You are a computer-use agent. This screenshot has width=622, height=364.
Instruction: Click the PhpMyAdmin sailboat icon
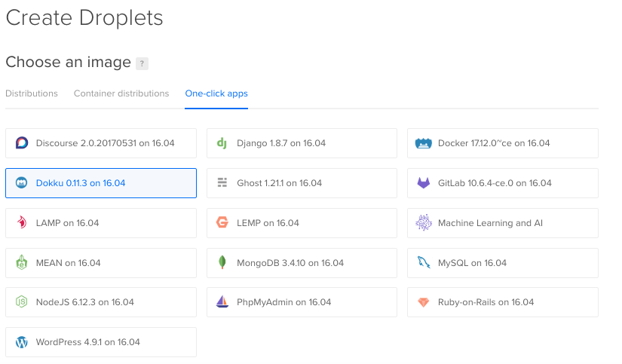222,302
